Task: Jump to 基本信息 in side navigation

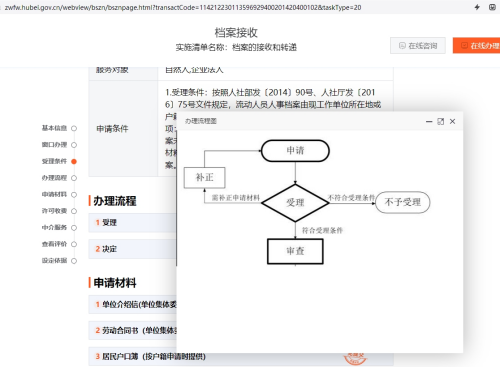Action: (x=59, y=128)
